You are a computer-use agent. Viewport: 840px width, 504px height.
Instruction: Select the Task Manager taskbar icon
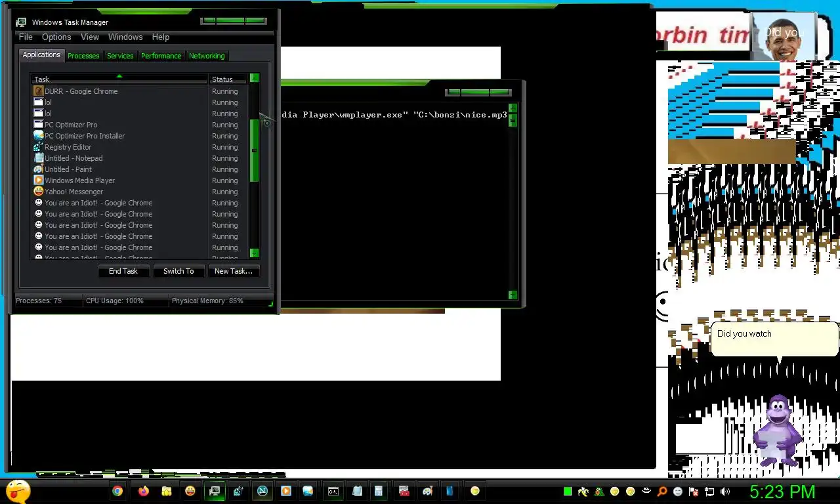[x=215, y=491]
